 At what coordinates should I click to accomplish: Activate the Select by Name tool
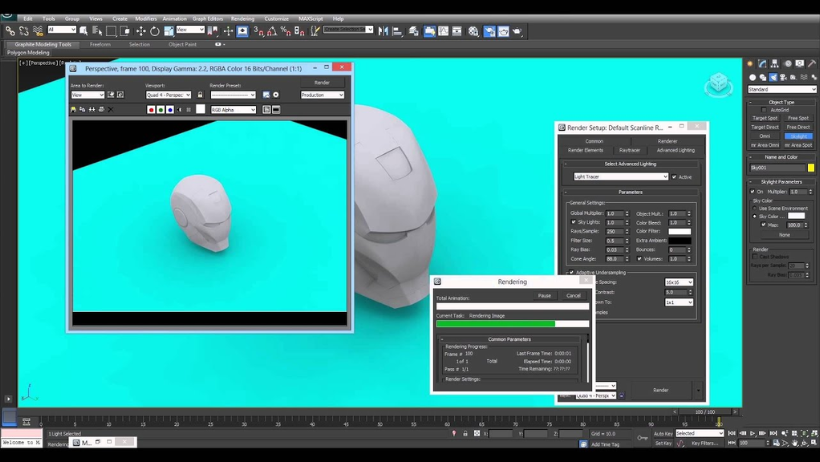97,31
